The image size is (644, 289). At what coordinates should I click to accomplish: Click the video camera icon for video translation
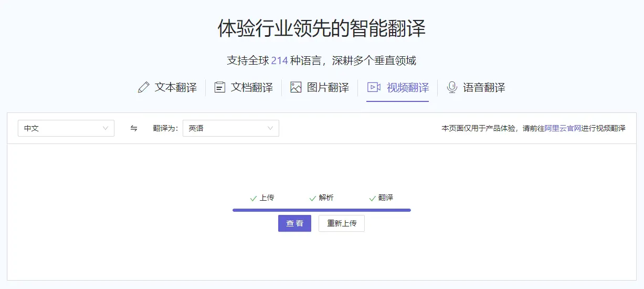[374, 87]
